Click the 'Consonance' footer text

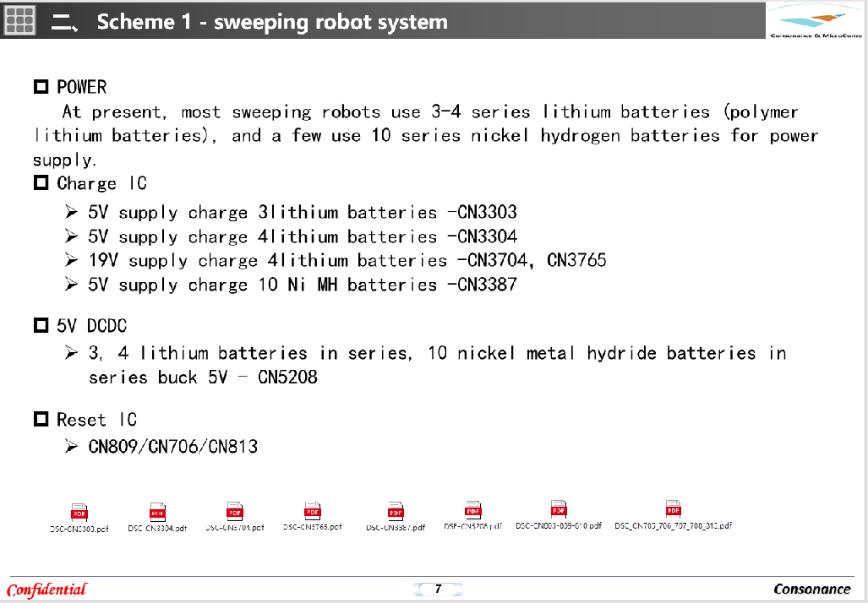point(811,589)
